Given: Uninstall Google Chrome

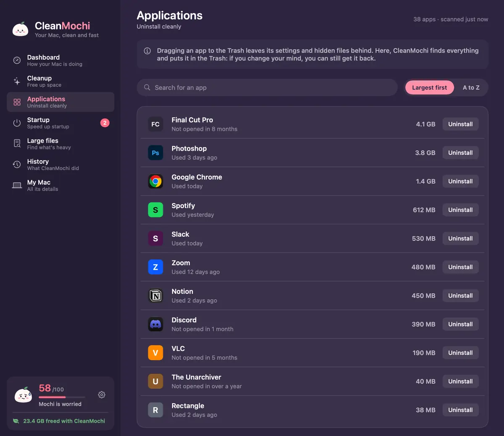Looking at the screenshot, I should tap(460, 181).
